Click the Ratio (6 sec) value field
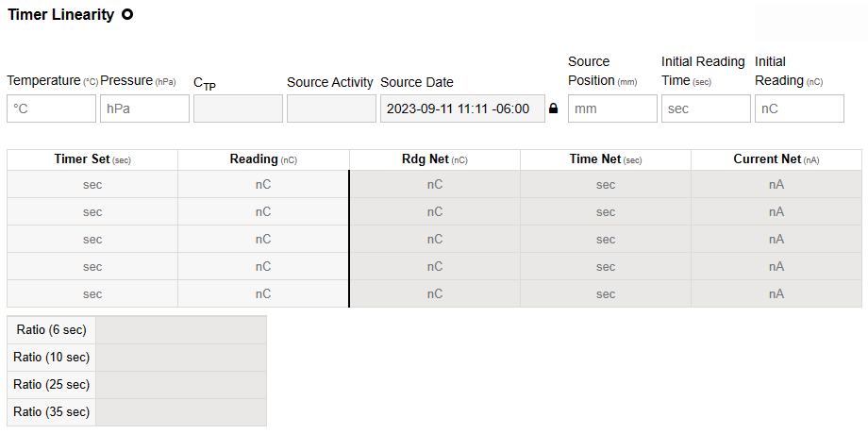Image resolution: width=868 pixels, height=434 pixels. click(181, 330)
